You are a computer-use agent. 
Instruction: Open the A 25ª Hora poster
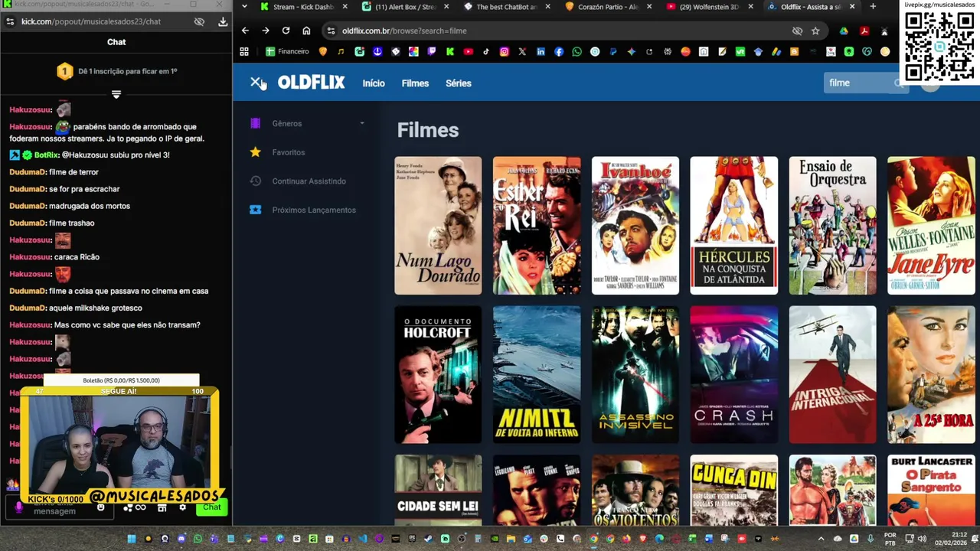click(932, 375)
